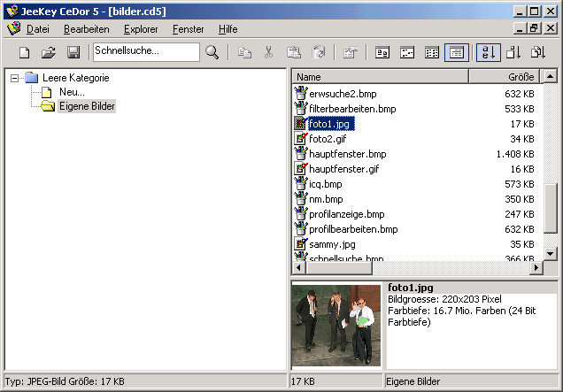Click the Copy toolbar icon
Screen dimensions: 563x392
(x=244, y=53)
